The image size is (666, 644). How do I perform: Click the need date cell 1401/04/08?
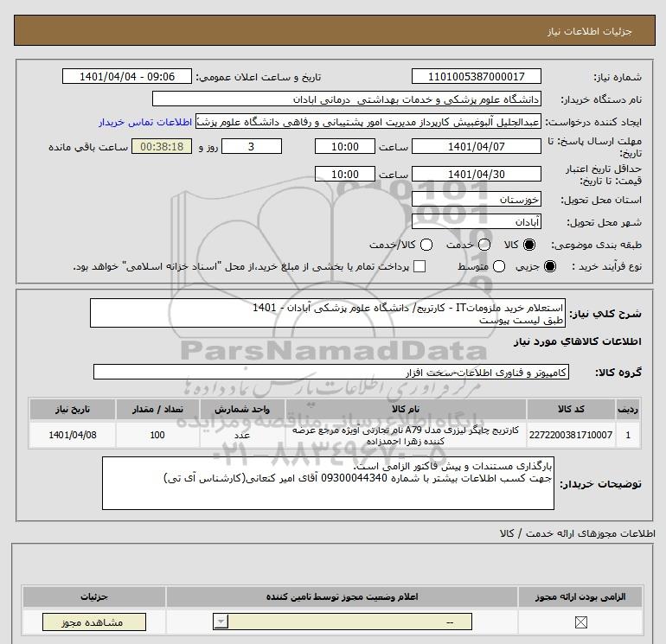(x=72, y=435)
